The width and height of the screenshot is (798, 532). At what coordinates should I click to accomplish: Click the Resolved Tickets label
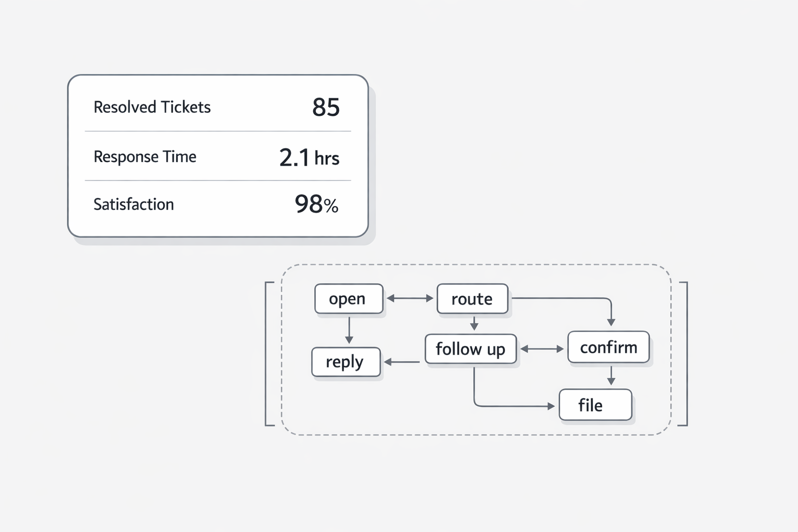pos(152,107)
